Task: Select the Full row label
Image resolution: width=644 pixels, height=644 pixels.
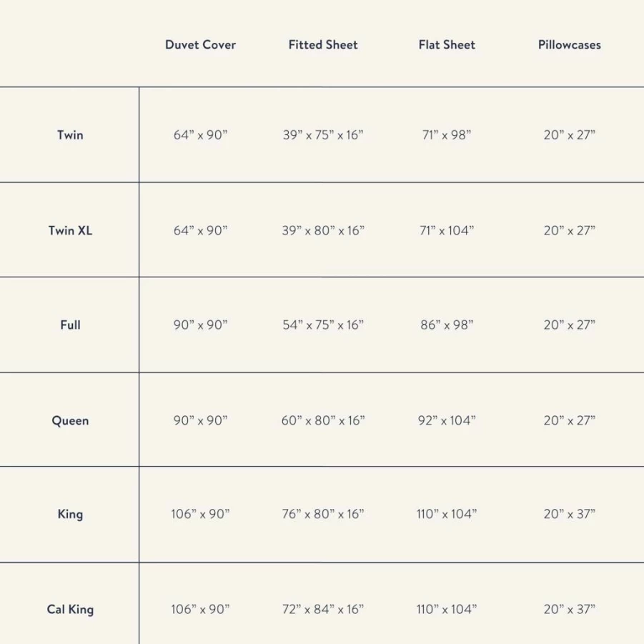Action: point(70,325)
